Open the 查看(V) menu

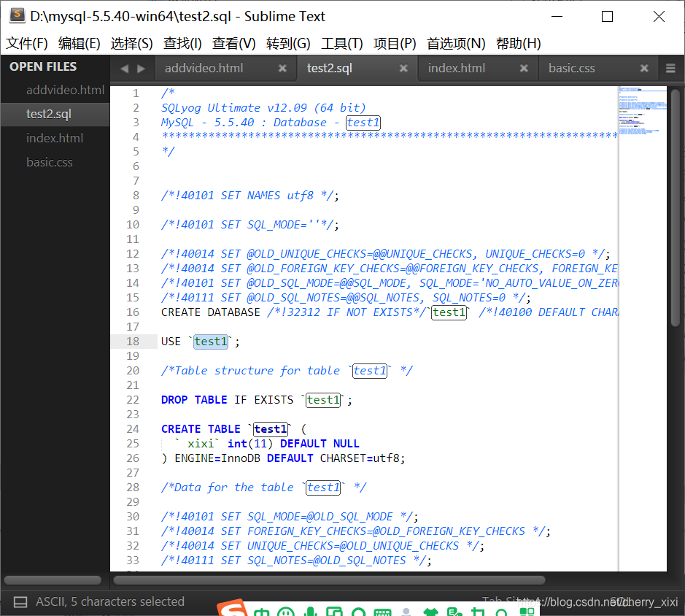tap(233, 43)
